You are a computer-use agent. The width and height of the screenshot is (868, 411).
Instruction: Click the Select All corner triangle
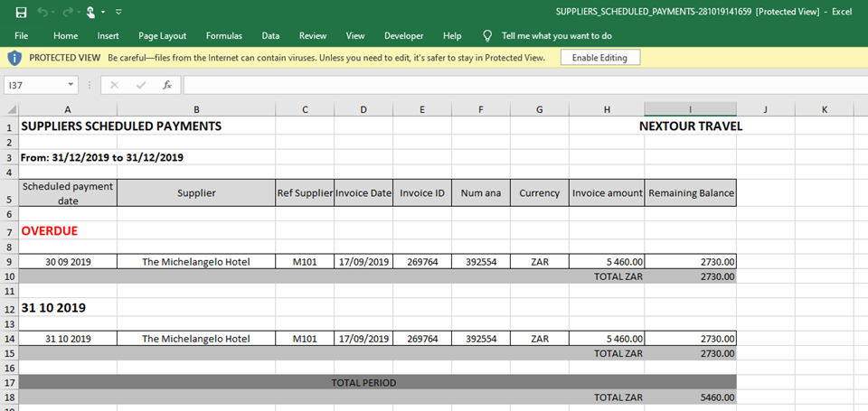[12, 109]
